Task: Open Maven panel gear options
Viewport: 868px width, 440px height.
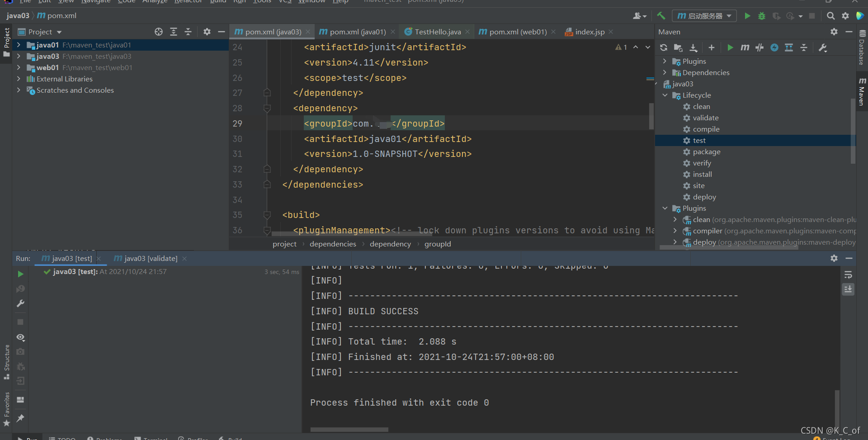Action: coord(834,32)
